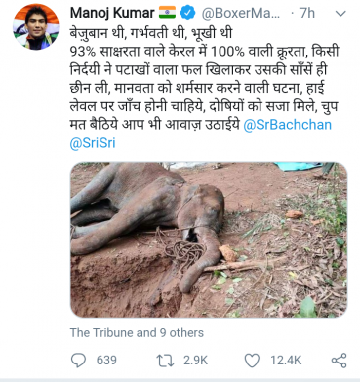360x382 pixels.
Task: Like the tweet with the heart icon
Action: [252, 360]
